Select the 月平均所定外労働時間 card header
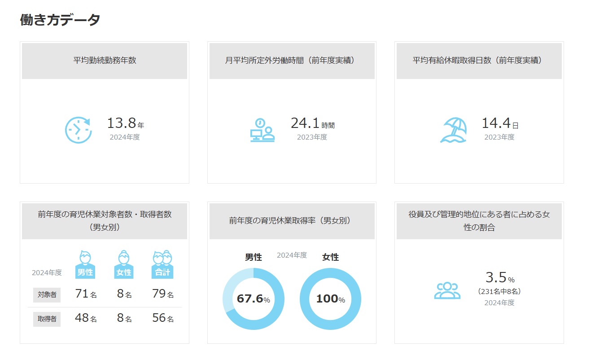 (292, 61)
